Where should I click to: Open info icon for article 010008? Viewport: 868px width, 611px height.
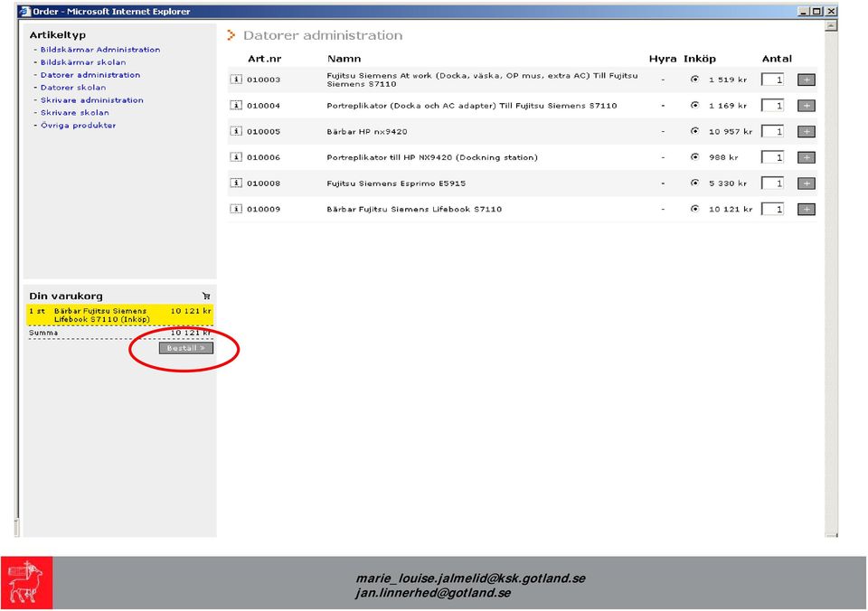click(x=236, y=183)
